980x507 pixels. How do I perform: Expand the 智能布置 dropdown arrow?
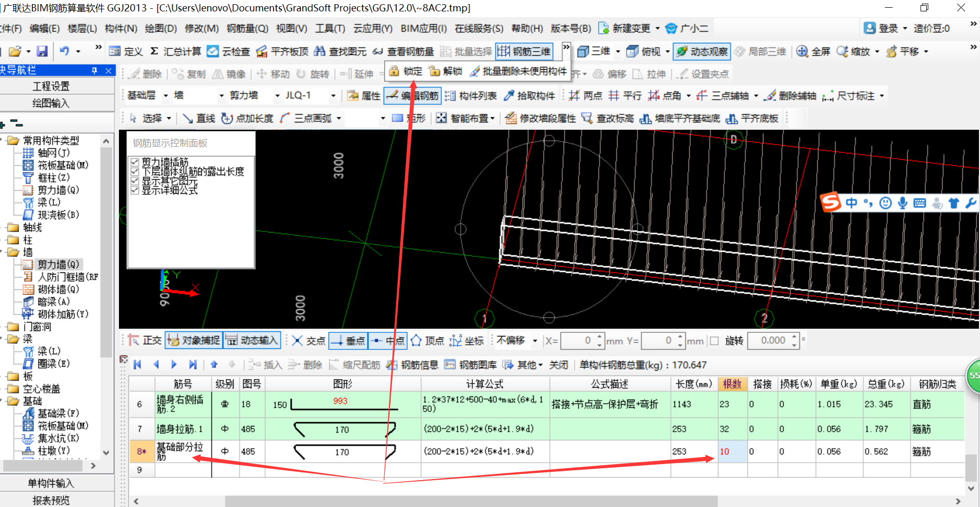coord(492,118)
